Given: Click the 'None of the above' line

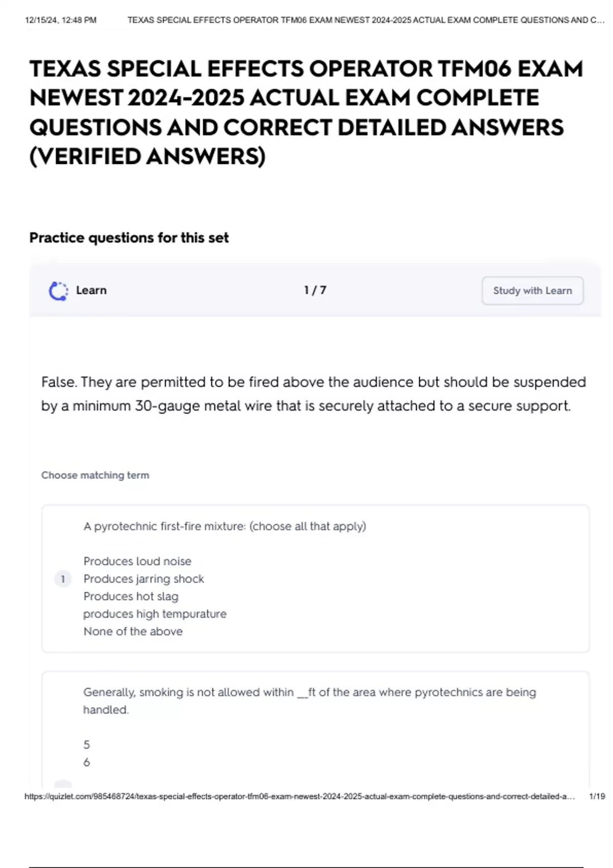Looking at the screenshot, I should pos(133,631).
